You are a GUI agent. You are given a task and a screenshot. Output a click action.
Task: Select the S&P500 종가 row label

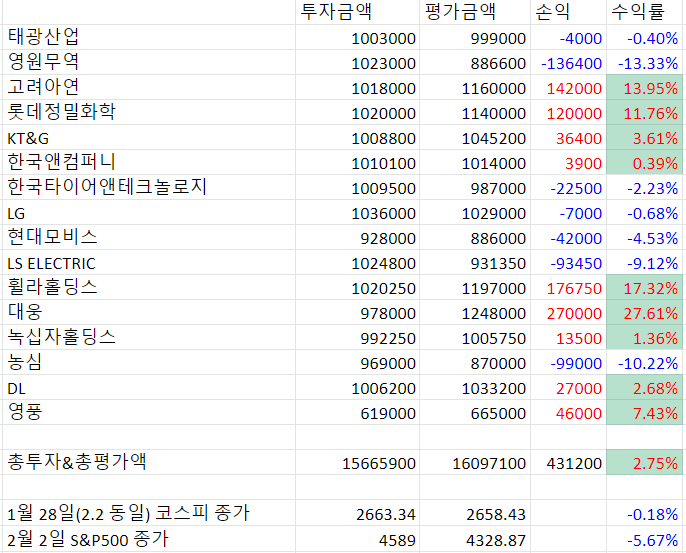pos(149,539)
